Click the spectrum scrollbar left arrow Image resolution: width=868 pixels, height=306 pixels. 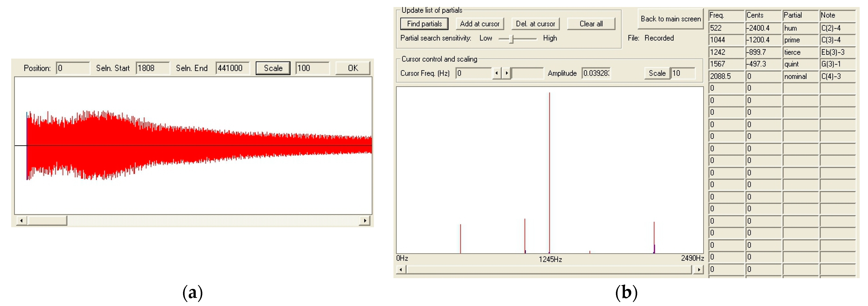pos(401,270)
